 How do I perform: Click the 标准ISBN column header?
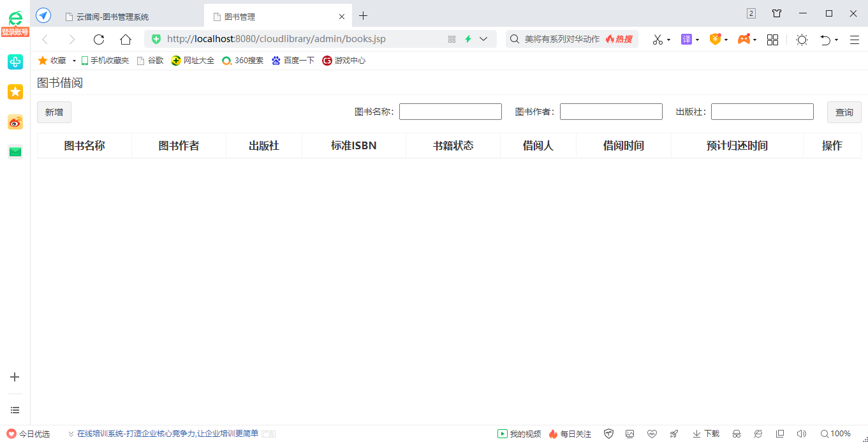point(354,145)
